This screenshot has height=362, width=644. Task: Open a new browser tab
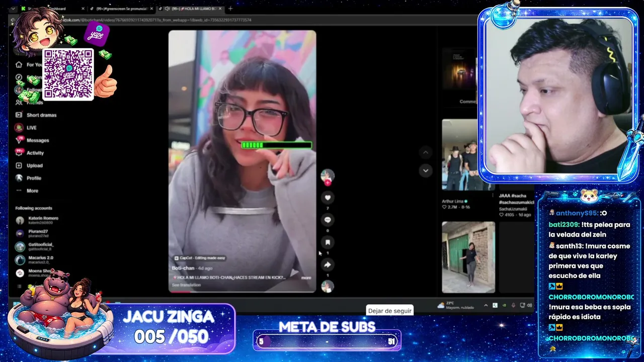[230, 9]
